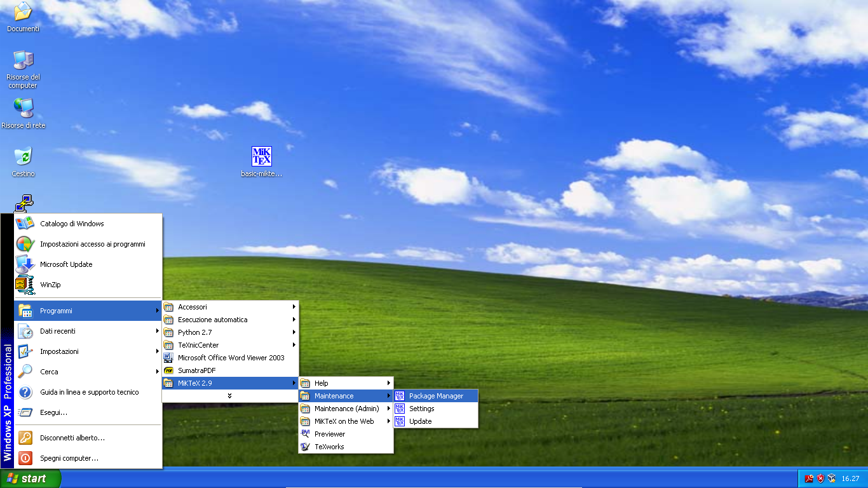Click Impostazioni control panel icon

click(25, 351)
